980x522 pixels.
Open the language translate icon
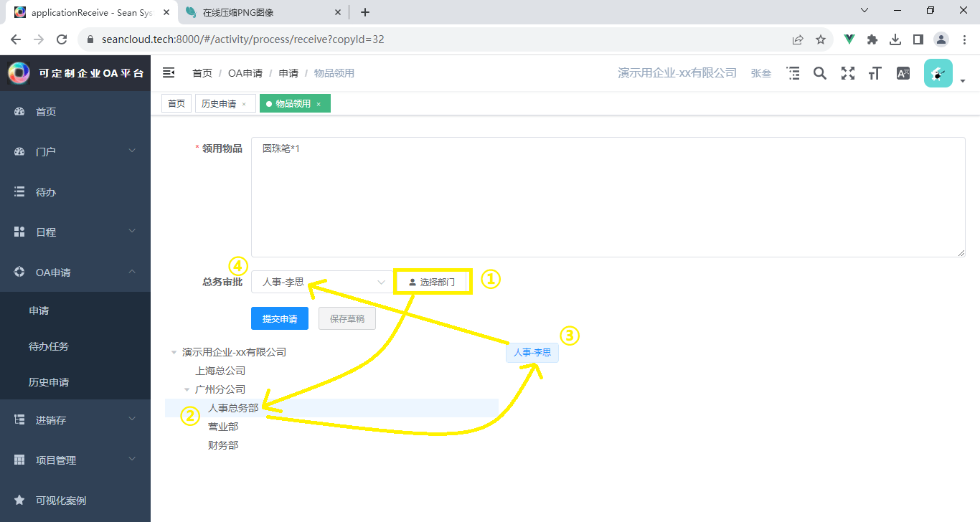point(903,73)
